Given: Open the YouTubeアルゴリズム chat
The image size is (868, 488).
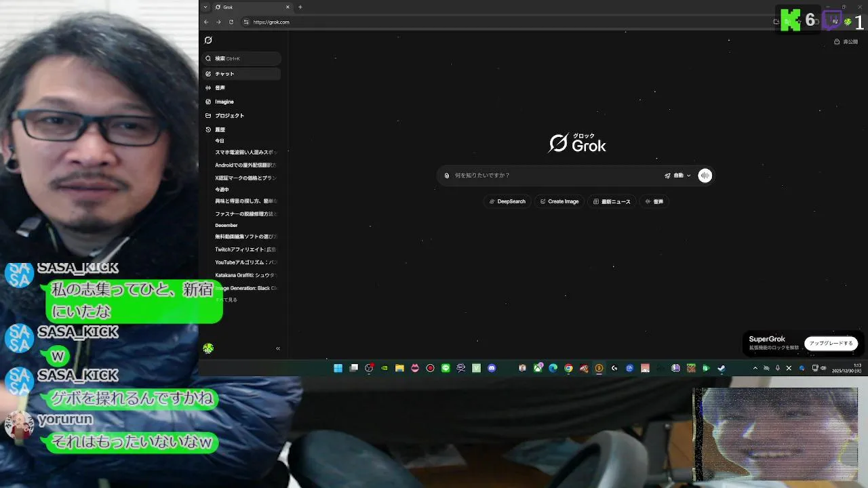Looking at the screenshot, I should click(x=245, y=262).
